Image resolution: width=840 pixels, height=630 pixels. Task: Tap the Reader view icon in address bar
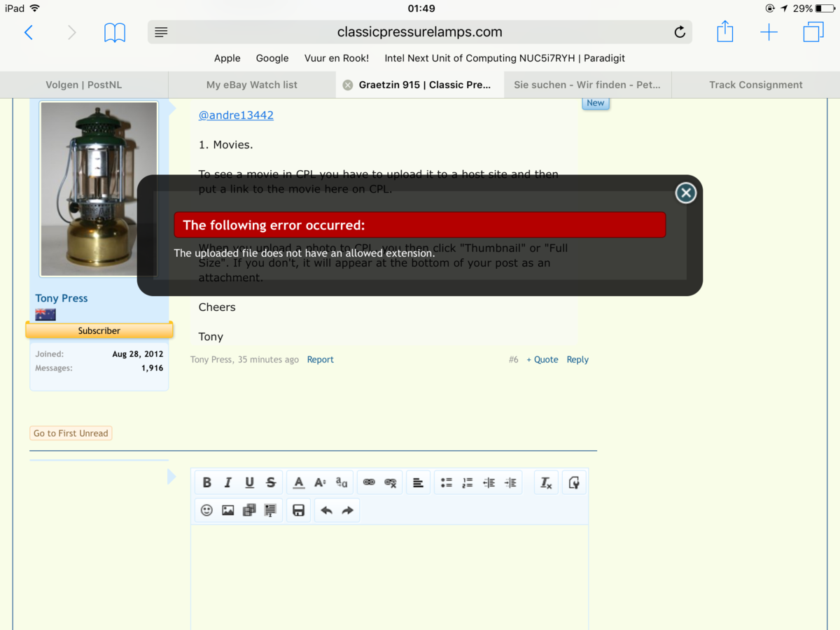(161, 32)
